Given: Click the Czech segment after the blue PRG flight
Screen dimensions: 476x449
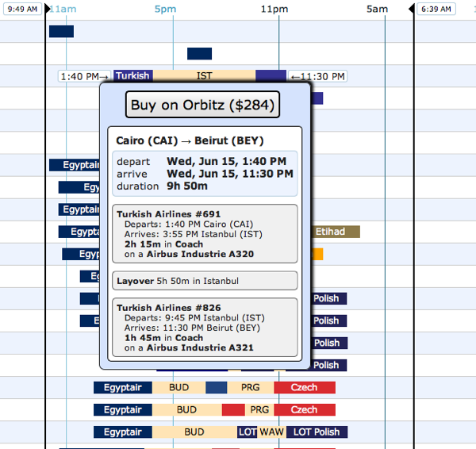Looking at the screenshot, I should (305, 387).
